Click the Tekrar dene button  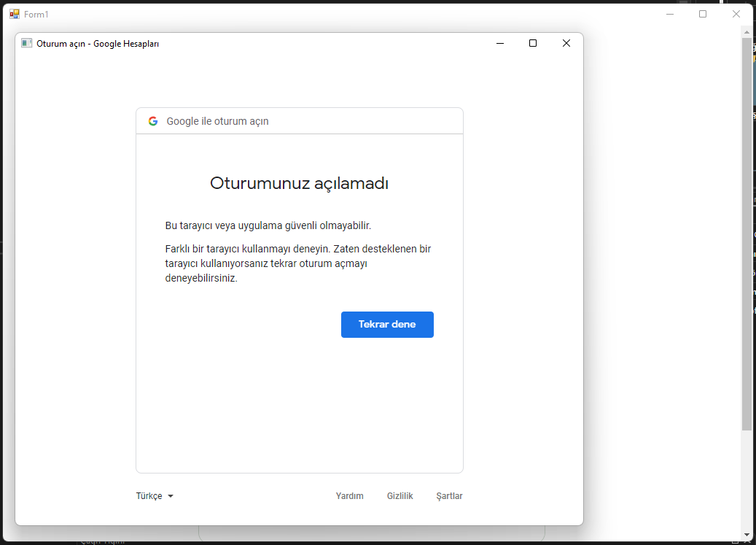point(387,325)
